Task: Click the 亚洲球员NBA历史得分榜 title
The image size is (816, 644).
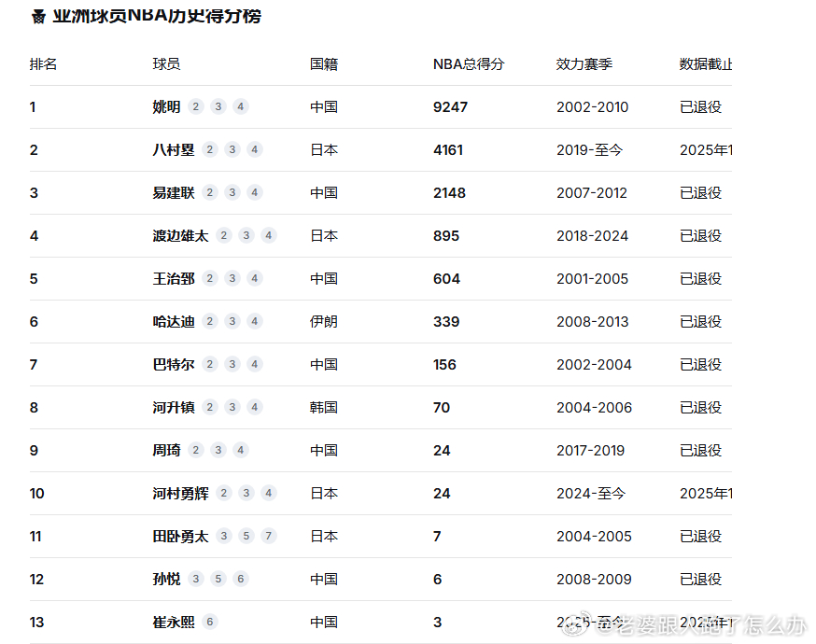Action: [157, 16]
